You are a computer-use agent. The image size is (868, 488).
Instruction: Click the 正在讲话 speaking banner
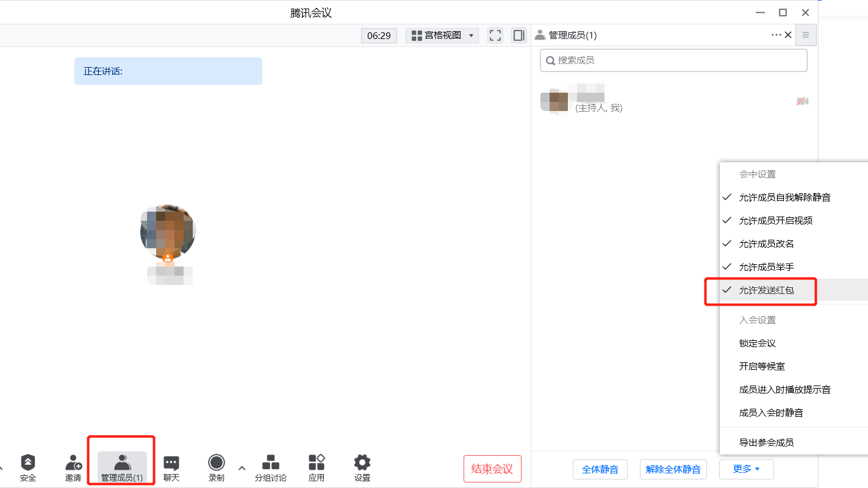[168, 71]
